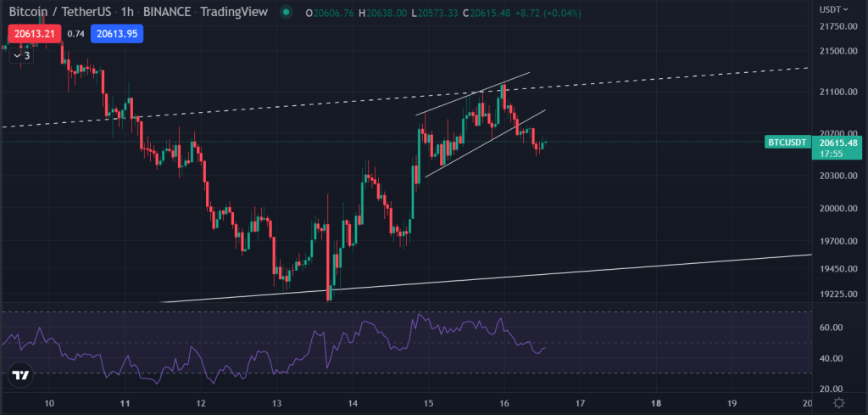Click date label 19 on time axis
Image resolution: width=868 pixels, height=415 pixels.
point(732,403)
